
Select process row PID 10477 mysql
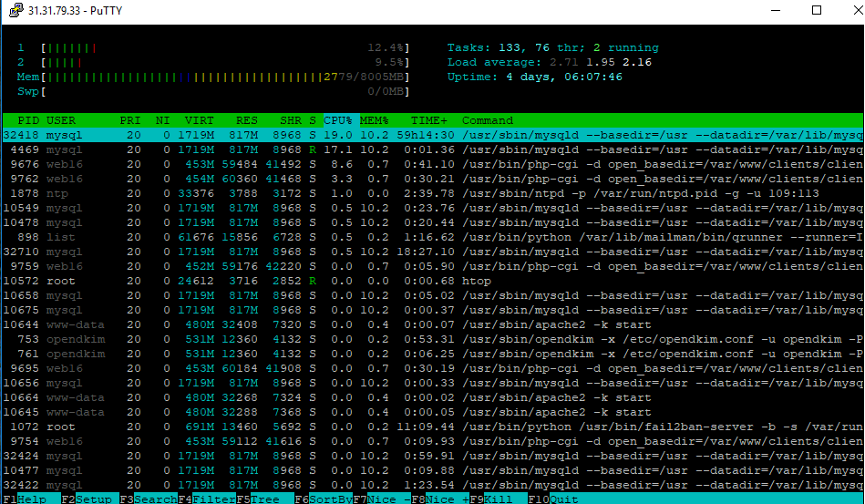coord(432,471)
